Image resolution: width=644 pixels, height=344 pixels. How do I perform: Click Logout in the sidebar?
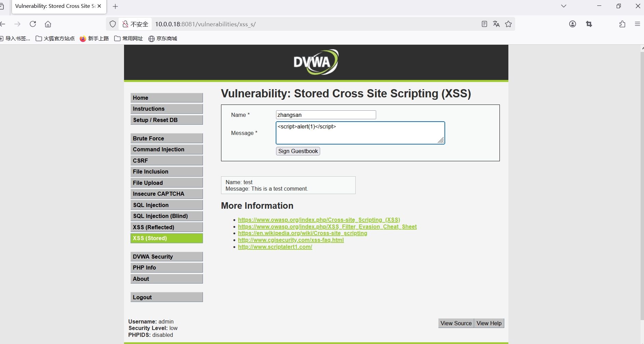[167, 297]
